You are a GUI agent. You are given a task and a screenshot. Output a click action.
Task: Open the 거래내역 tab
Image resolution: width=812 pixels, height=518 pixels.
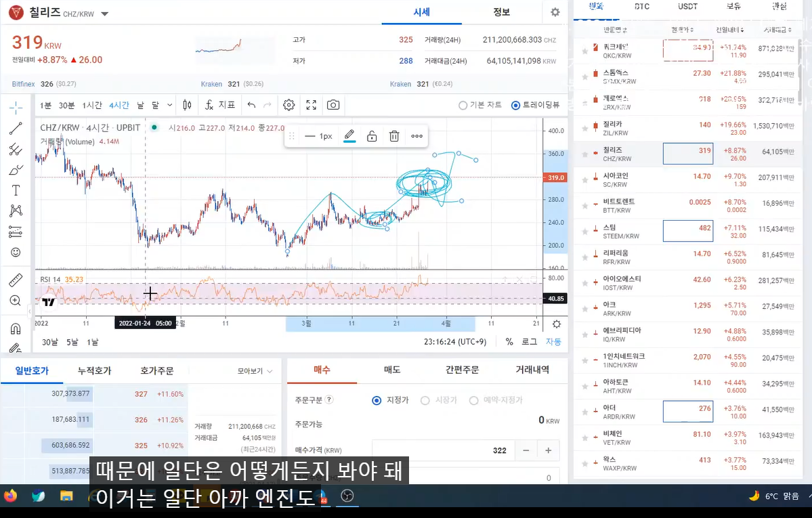click(532, 370)
